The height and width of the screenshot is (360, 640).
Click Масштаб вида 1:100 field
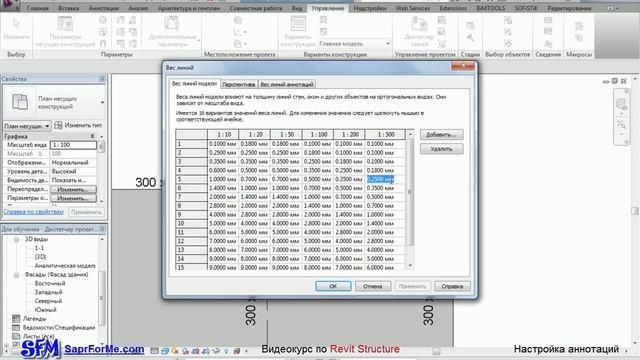(73, 145)
